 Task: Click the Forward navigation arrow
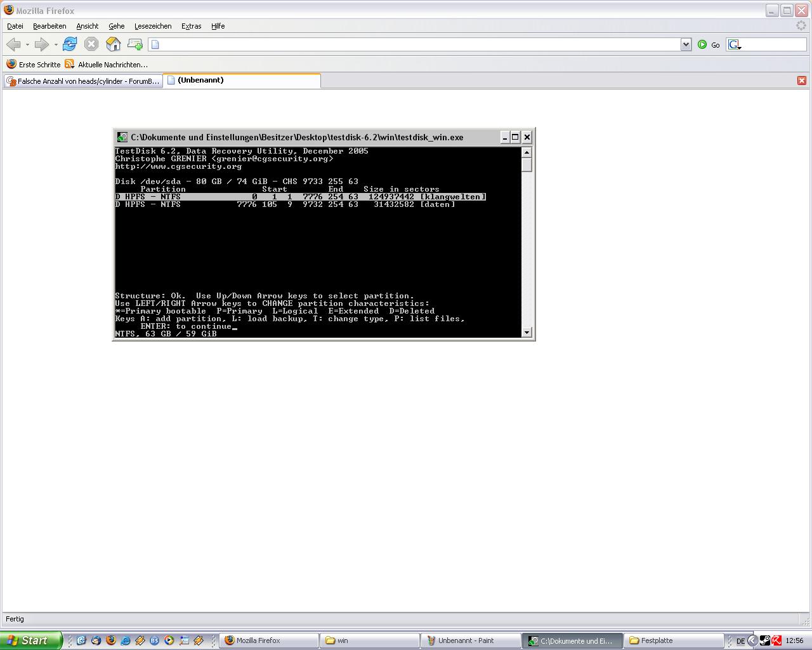pos(41,44)
